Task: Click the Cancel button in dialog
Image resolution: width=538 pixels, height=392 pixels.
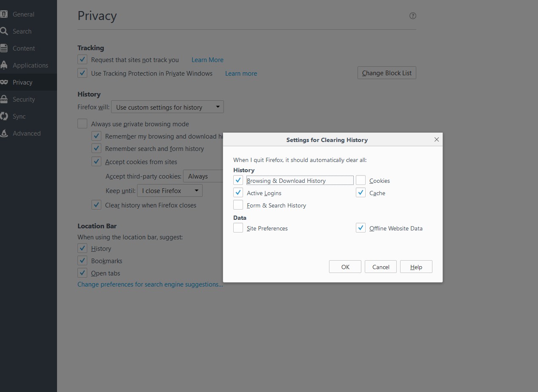Action: 381,267
